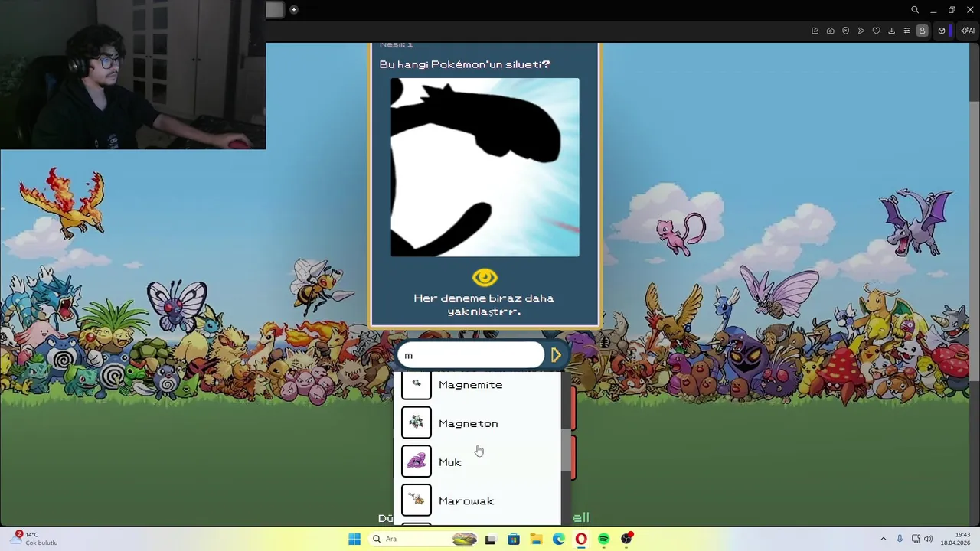Viewport: 980px width, 551px height.
Task: Open the easy setup sliders icon
Action: click(906, 31)
